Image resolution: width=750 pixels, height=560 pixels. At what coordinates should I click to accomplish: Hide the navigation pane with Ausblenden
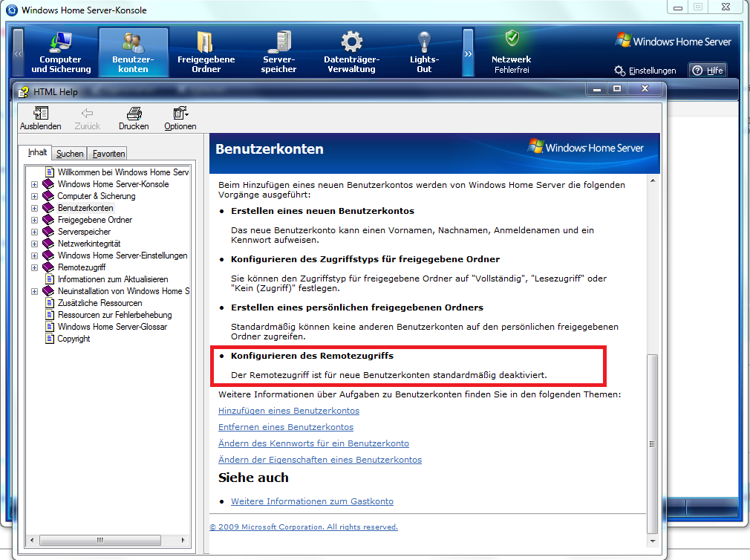point(41,119)
